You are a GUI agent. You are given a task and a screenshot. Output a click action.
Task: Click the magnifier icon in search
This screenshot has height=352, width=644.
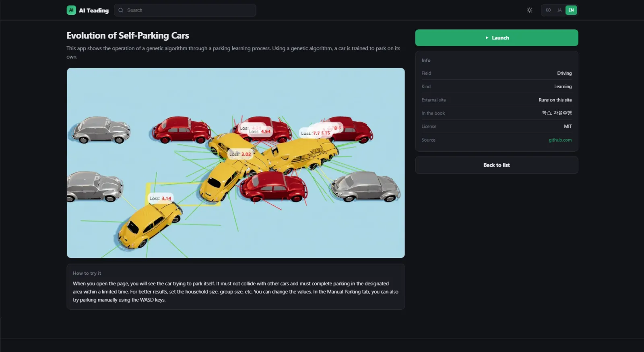121,10
